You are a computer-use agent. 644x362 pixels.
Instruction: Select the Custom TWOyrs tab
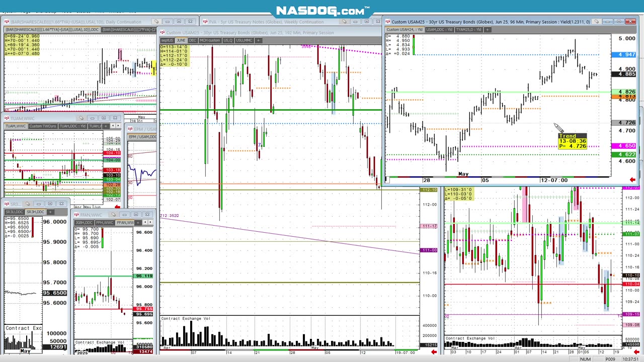(x=43, y=126)
